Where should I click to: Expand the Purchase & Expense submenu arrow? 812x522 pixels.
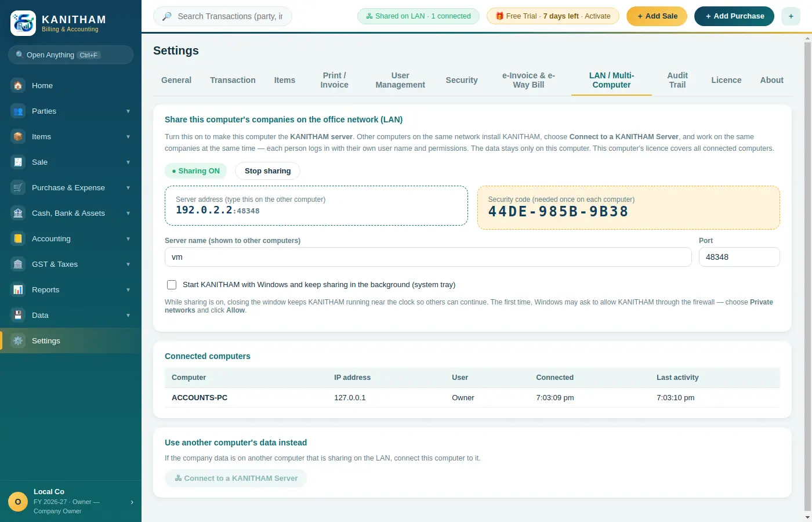128,187
